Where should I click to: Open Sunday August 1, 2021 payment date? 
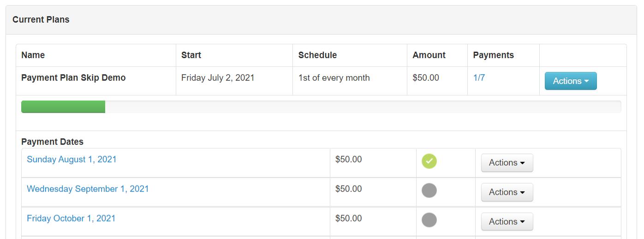point(72,159)
